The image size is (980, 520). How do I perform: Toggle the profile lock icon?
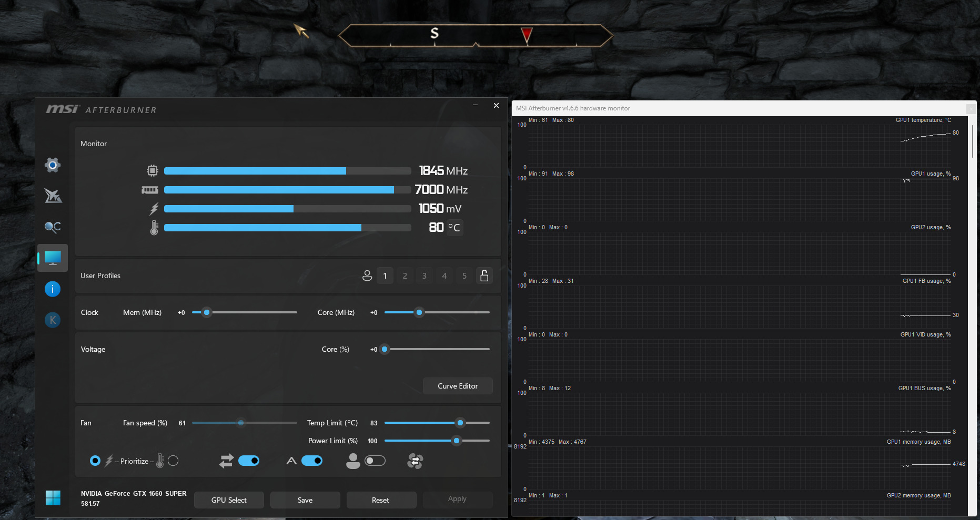(484, 276)
